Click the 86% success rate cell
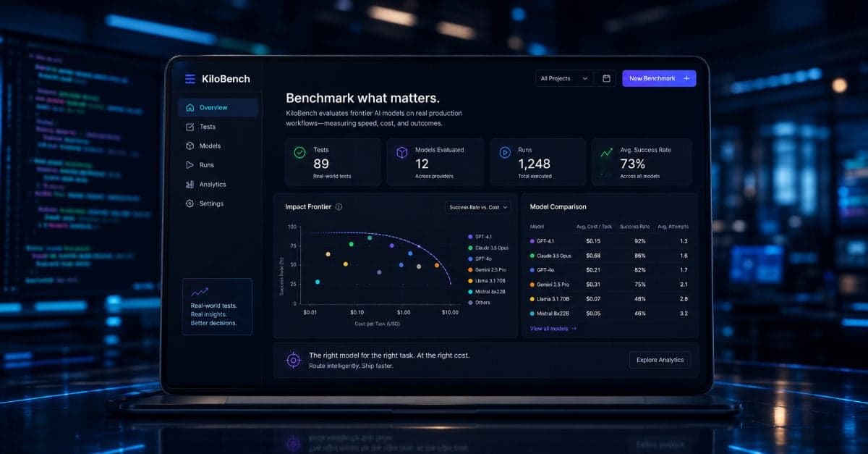868x454 pixels. 640,256
